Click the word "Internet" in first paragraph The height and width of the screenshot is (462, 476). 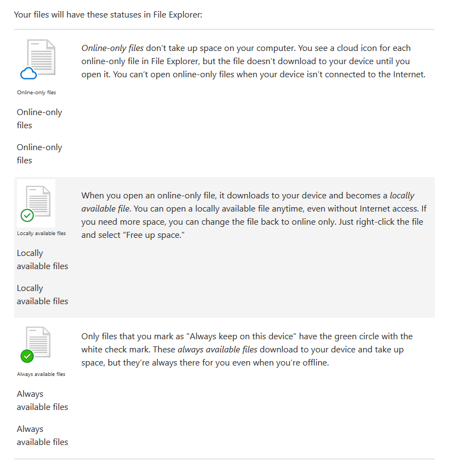pyautogui.click(x=409, y=75)
